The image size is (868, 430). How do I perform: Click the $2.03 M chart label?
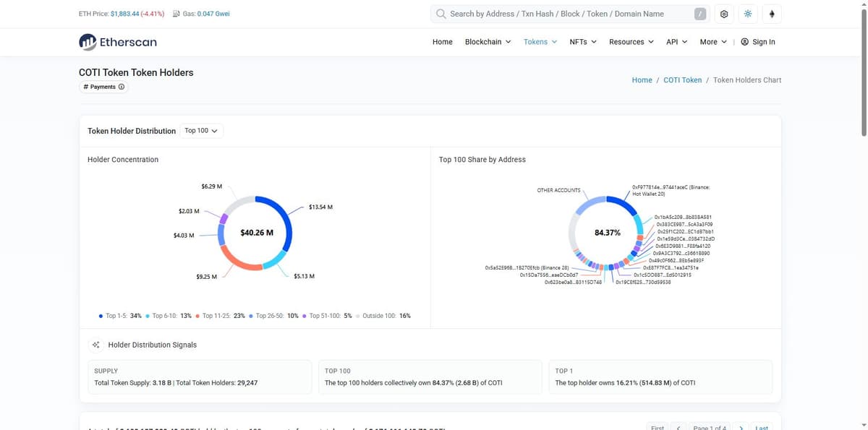[x=189, y=211]
